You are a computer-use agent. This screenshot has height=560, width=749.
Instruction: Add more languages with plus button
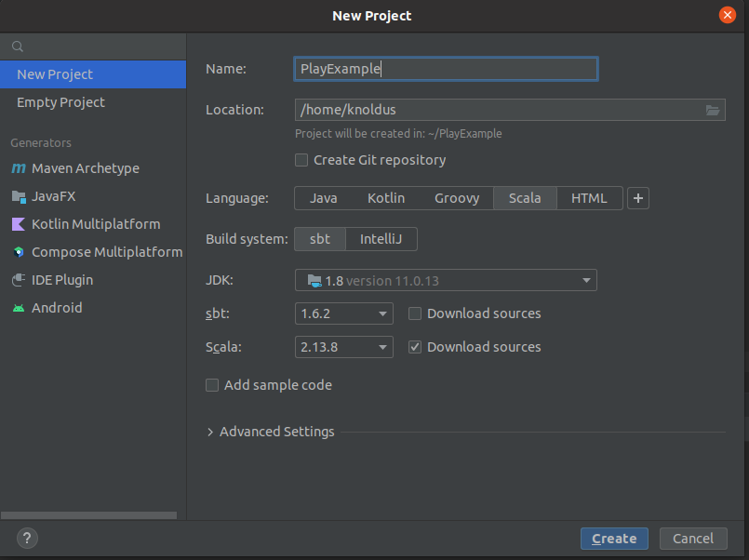point(637,198)
